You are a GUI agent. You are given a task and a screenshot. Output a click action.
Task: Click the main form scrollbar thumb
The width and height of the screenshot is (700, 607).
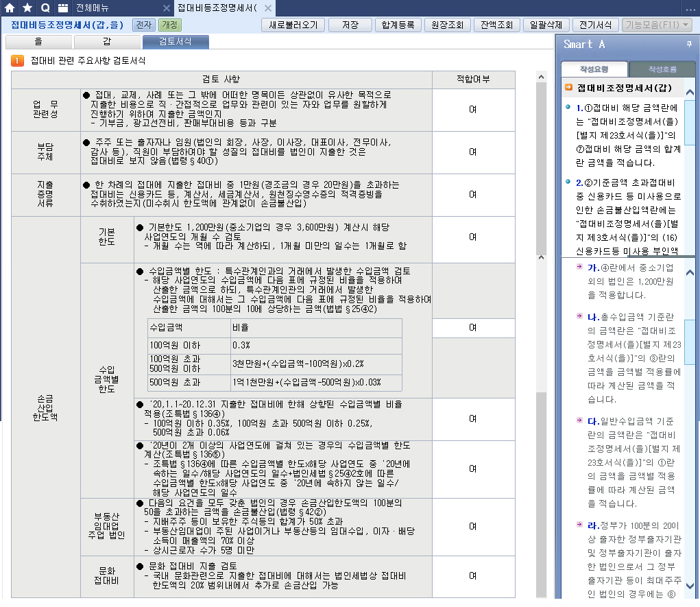pos(541,169)
